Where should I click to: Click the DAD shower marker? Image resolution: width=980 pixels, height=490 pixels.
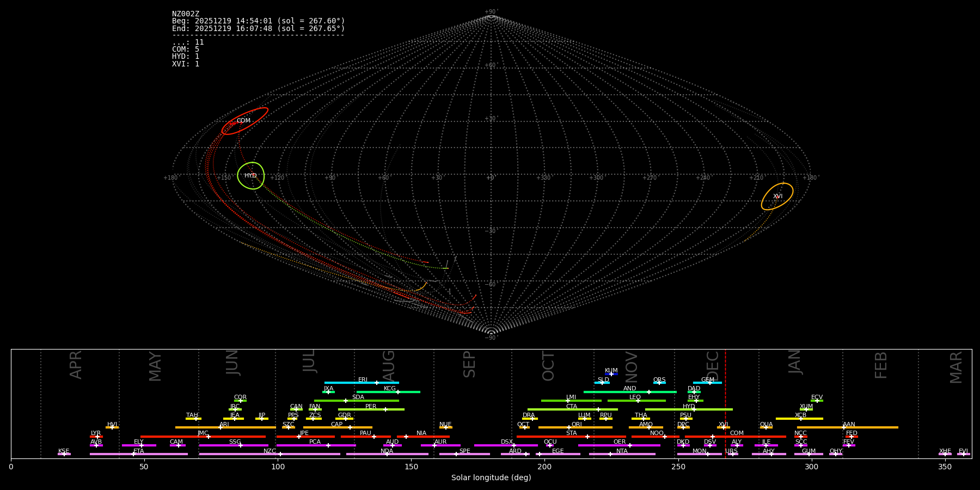pyautogui.click(x=694, y=392)
